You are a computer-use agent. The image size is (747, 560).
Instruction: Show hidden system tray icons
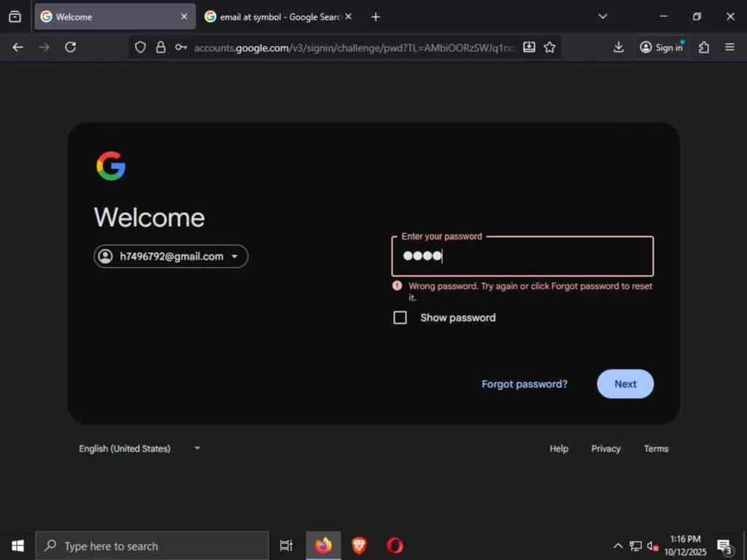618,545
